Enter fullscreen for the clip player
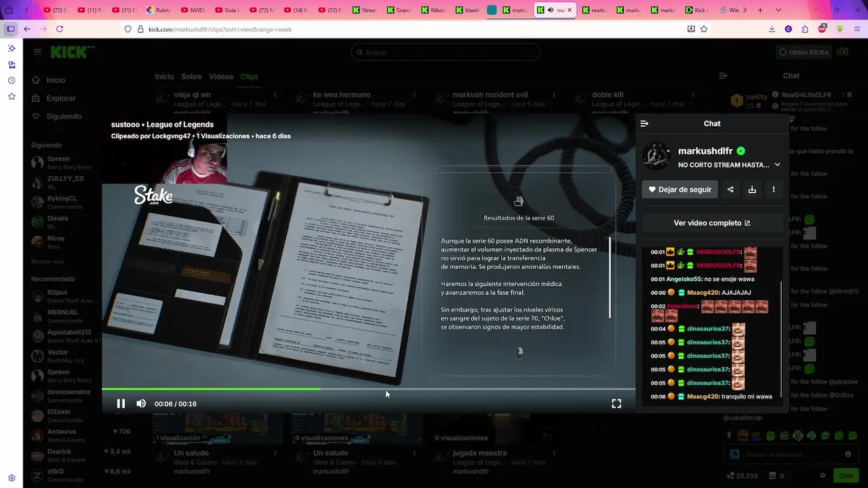The width and height of the screenshot is (868, 488). tap(616, 403)
